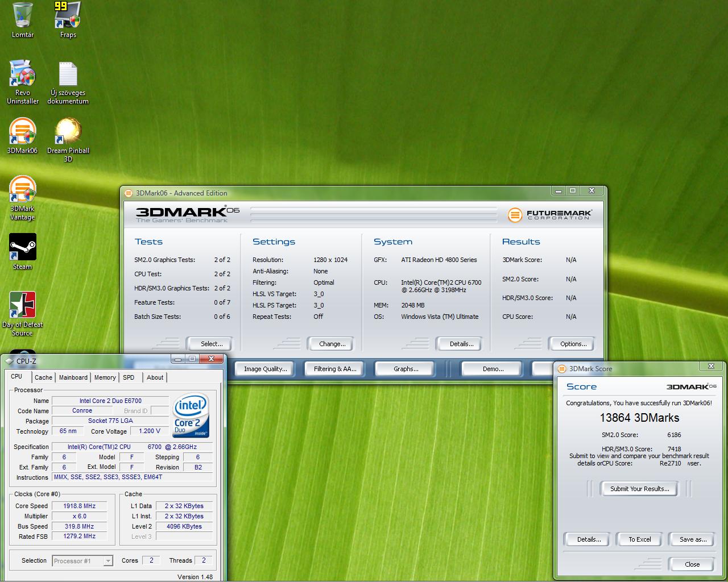Viewport: 728px width, 582px height.
Task: Click the Core Voltage 1.200 V field
Action: [x=150, y=431]
